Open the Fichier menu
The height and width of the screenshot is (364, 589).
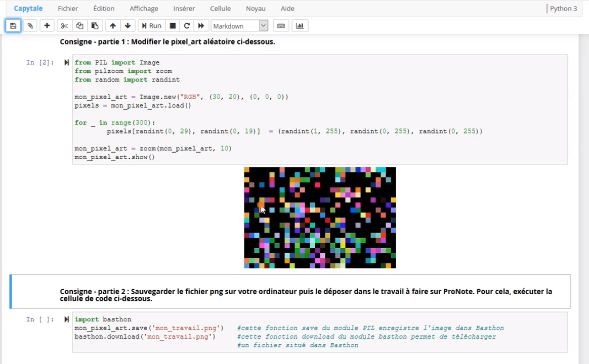point(68,9)
